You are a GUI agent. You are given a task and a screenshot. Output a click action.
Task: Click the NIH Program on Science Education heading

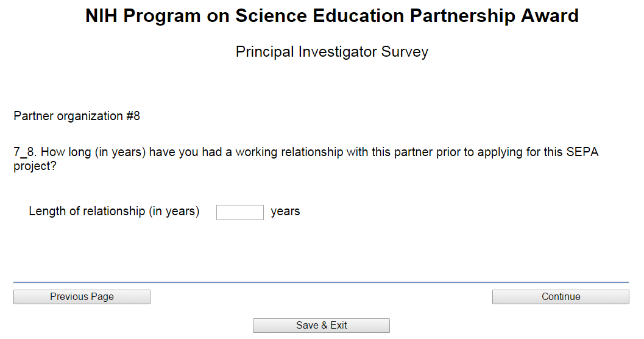(331, 16)
